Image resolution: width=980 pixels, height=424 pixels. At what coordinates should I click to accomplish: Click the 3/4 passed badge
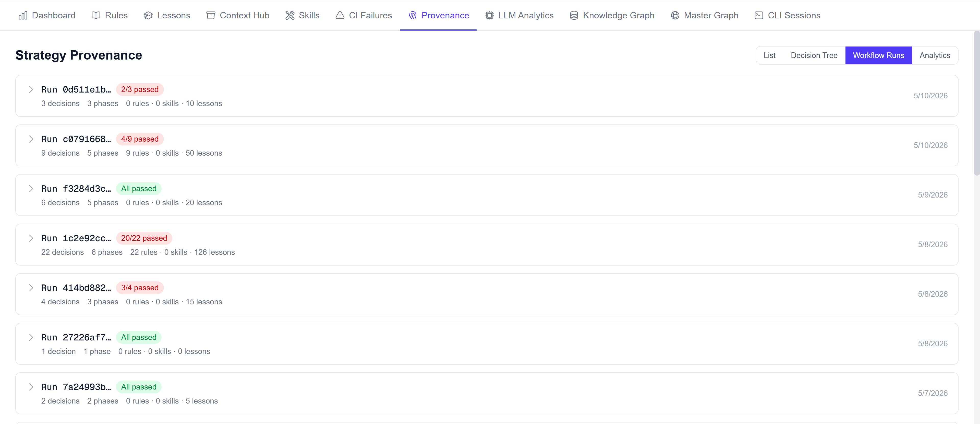tap(140, 288)
